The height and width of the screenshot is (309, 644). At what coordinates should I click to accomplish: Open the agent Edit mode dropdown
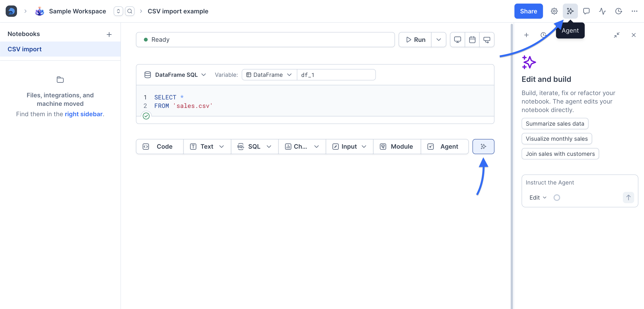click(538, 198)
